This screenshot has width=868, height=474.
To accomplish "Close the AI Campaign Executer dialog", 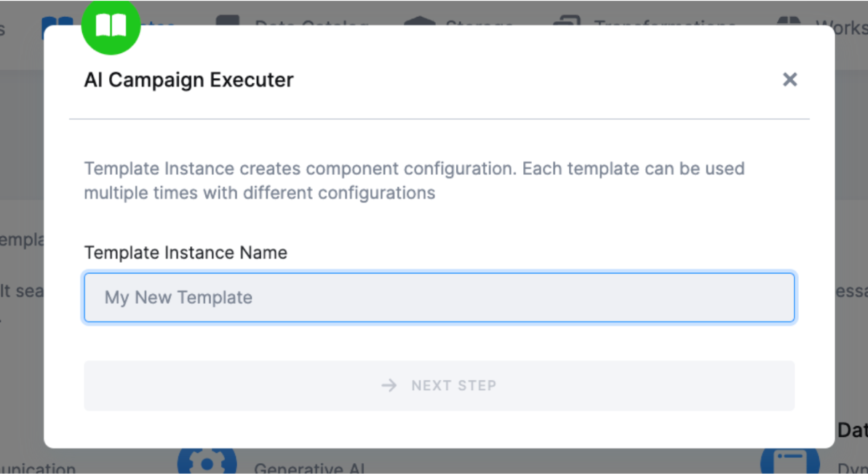I will click(x=789, y=79).
